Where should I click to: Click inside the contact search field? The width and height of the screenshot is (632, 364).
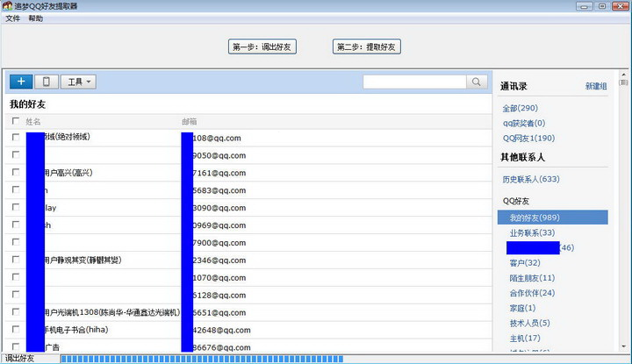tap(414, 82)
